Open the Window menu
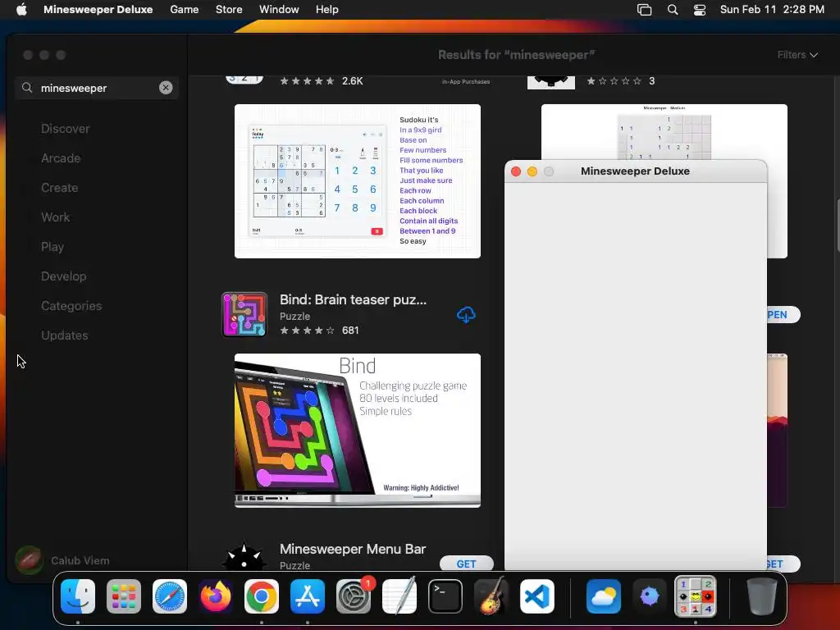The width and height of the screenshot is (840, 630). click(x=279, y=10)
